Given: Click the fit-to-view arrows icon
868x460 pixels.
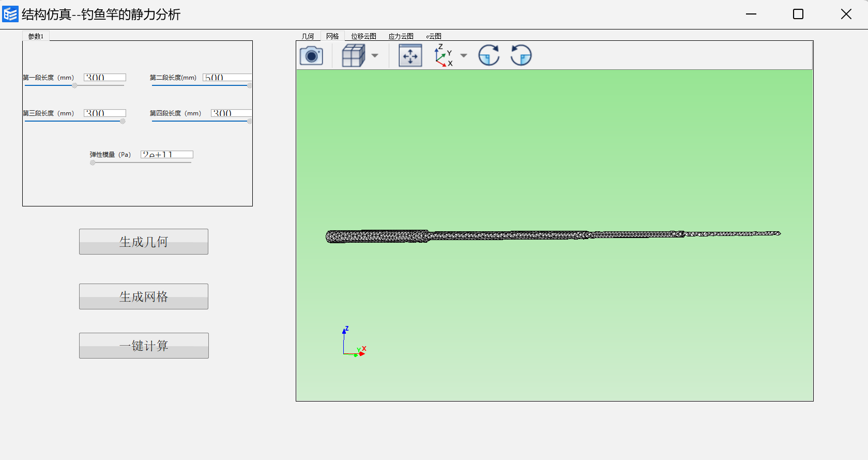Looking at the screenshot, I should 410,55.
